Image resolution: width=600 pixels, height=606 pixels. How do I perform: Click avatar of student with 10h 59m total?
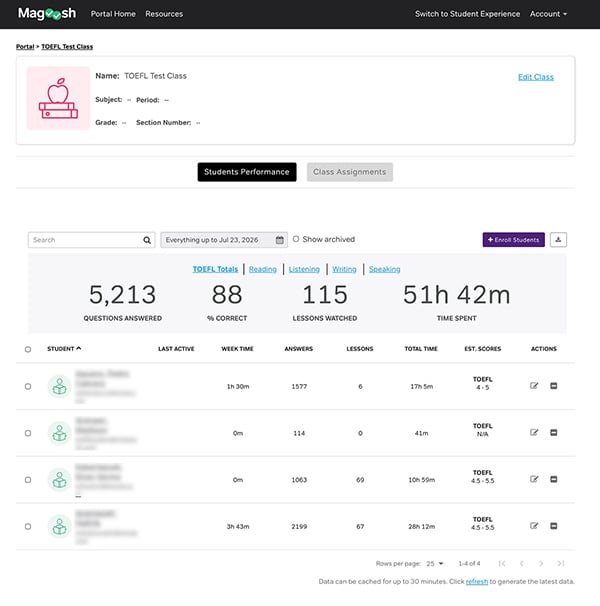click(60, 480)
